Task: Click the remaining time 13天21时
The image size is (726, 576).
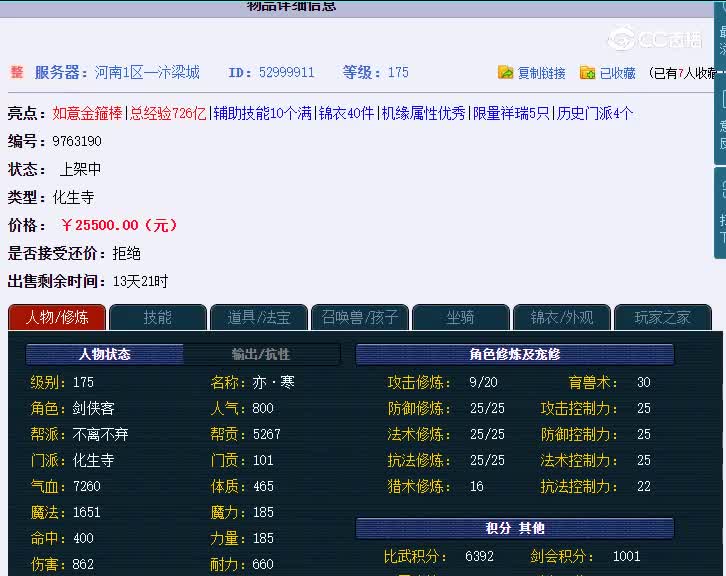Action: point(140,281)
